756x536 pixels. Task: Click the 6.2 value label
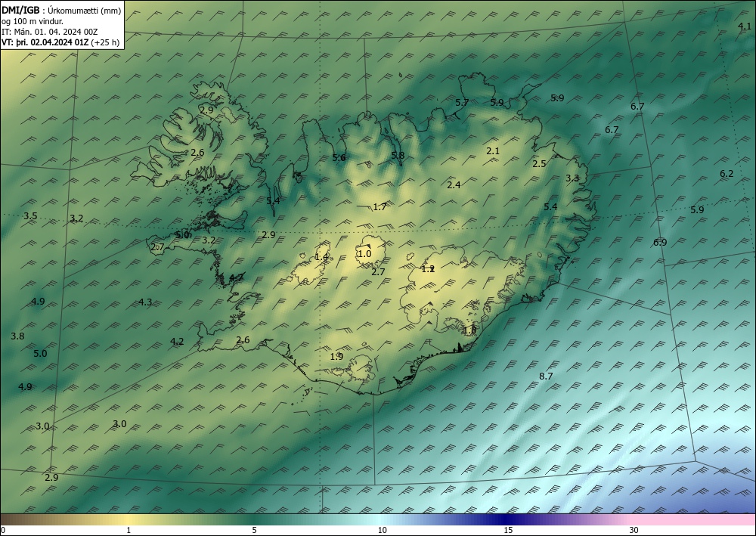(727, 174)
